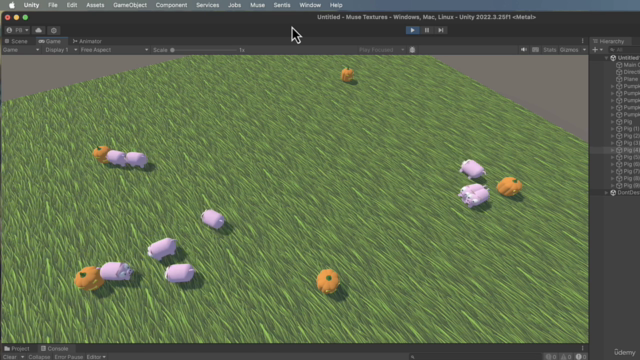This screenshot has width=640, height=360.
Task: Open the Unity cloud services icon
Action: point(38,30)
